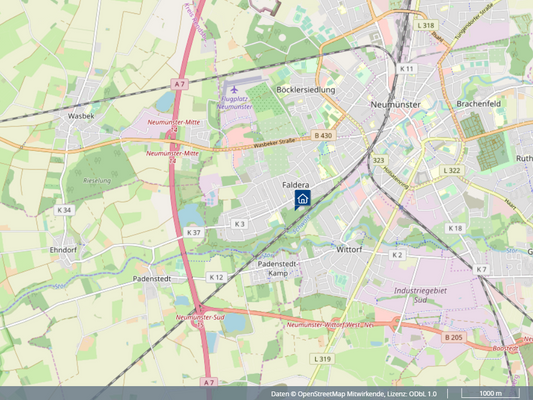Click the Brachenfeld district label
Viewport: 533px width, 400px height.
[x=479, y=104]
